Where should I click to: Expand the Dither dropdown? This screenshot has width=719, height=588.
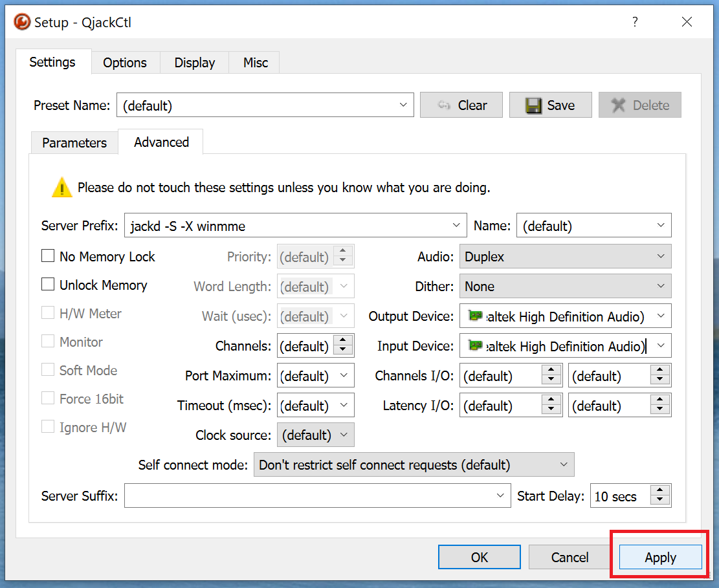coord(565,287)
